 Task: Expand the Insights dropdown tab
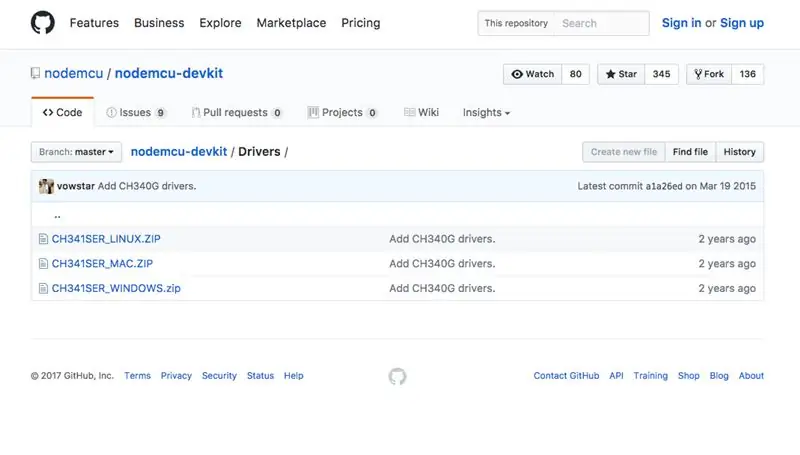[486, 113]
